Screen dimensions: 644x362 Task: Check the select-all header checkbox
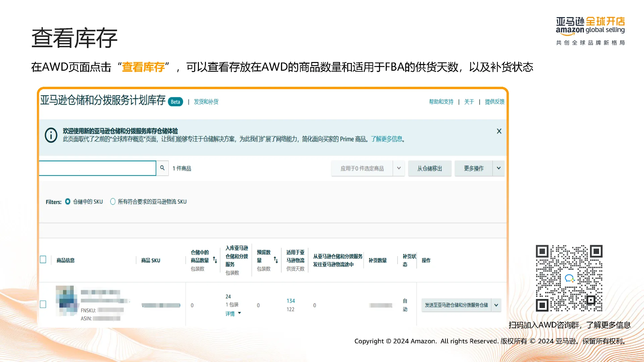[x=43, y=260]
